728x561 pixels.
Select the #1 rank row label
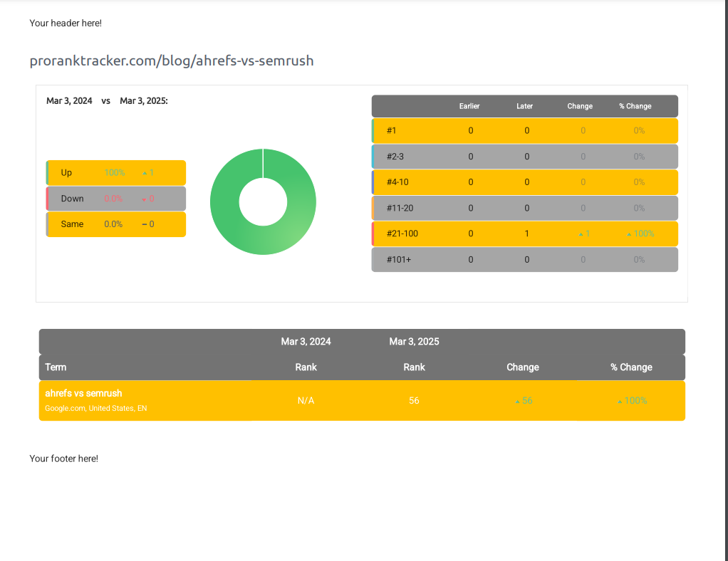391,130
